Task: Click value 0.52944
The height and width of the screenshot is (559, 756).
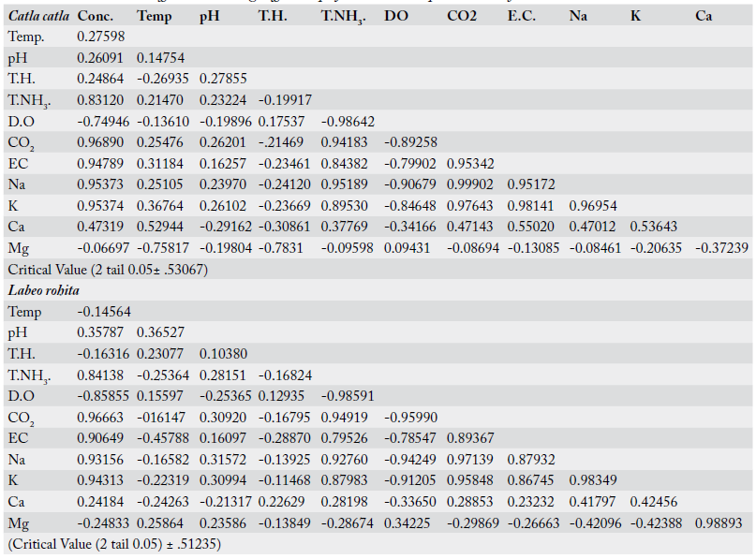Action: pyautogui.click(x=160, y=227)
